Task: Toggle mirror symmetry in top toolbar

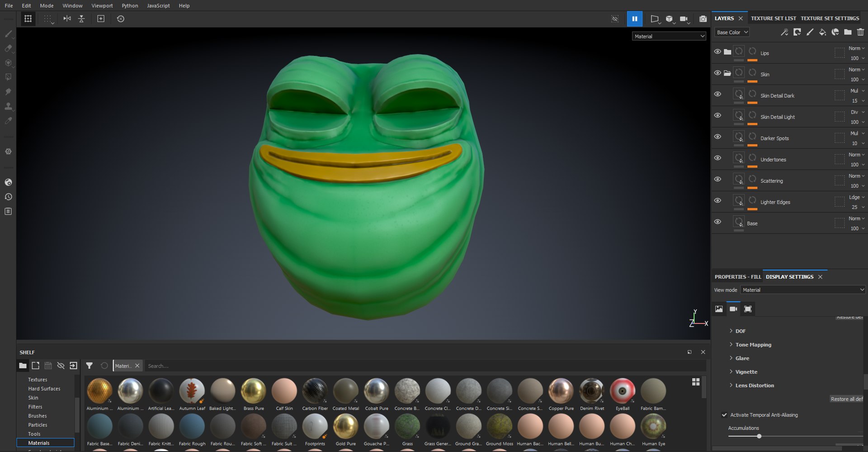Action: click(x=67, y=19)
